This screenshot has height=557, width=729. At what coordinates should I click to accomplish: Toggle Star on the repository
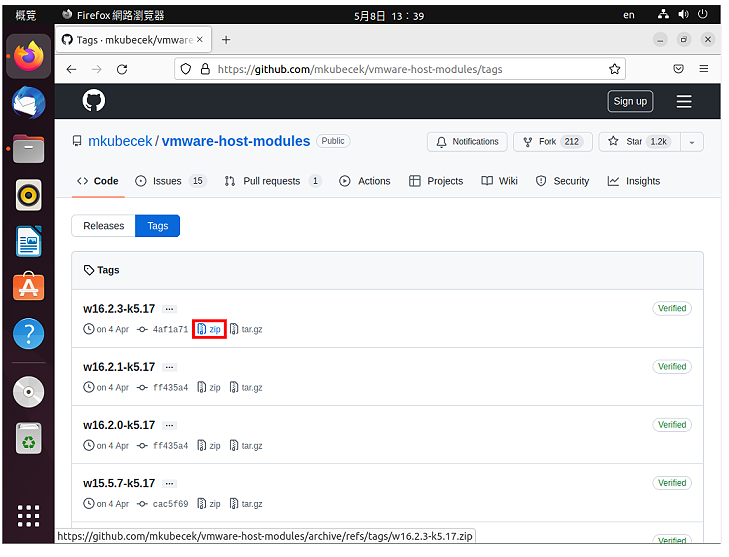pos(639,142)
